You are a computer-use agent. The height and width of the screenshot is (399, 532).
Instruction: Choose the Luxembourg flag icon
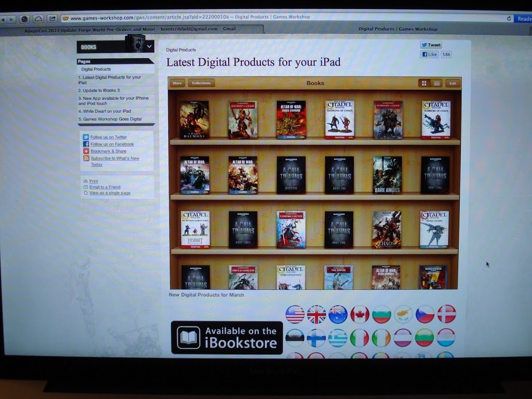[446, 338]
